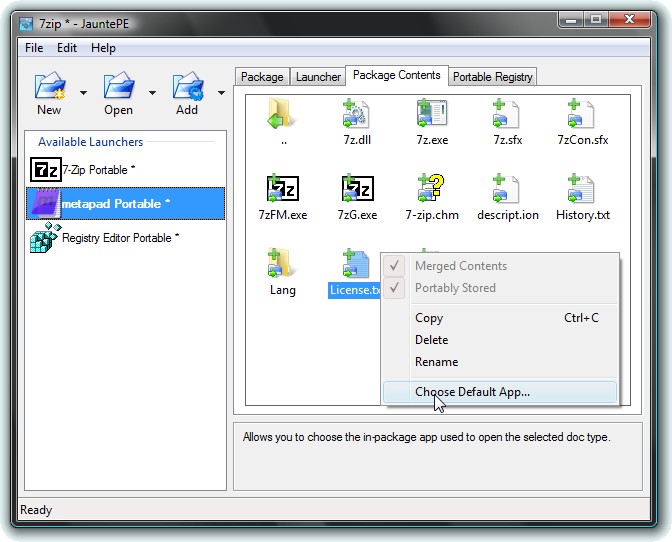672x542 pixels.
Task: Switch to the Portable Registry tab
Action: (x=493, y=77)
